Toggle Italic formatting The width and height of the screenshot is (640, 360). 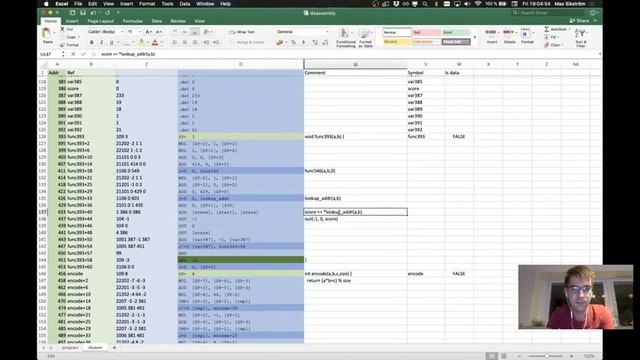click(x=101, y=42)
